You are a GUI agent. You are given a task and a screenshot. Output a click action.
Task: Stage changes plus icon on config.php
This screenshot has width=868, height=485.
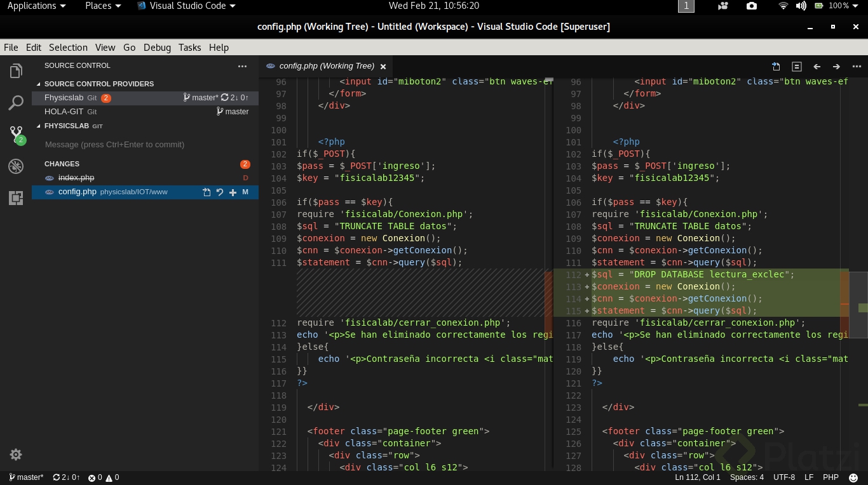[x=233, y=192]
